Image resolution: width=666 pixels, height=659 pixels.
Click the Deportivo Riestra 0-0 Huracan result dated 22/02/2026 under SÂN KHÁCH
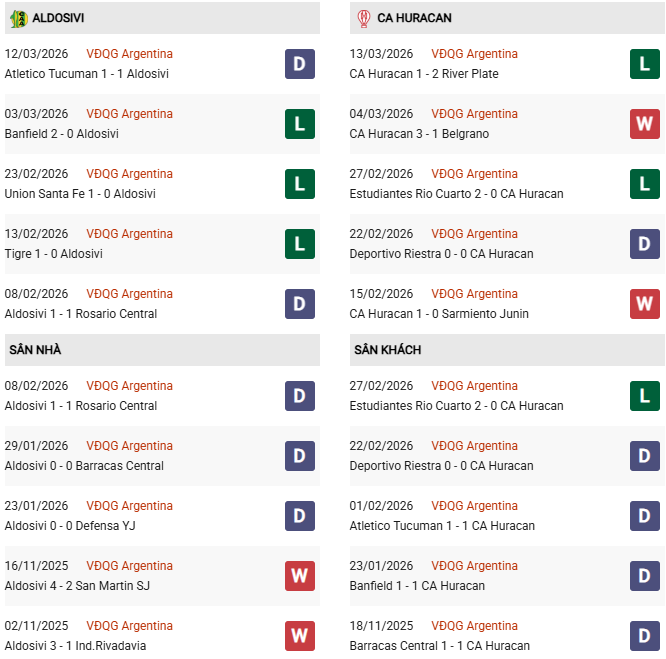[x=441, y=466]
